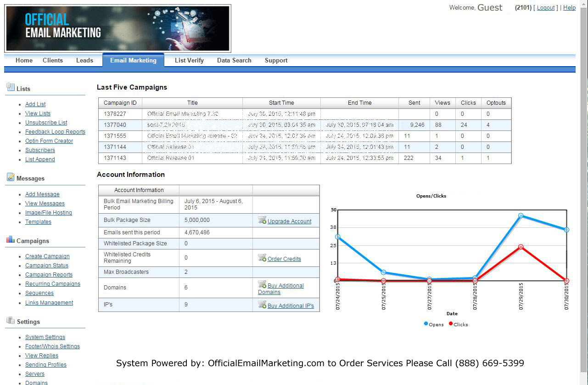Click cart icon beside Buy Additional IP's

coord(262,305)
